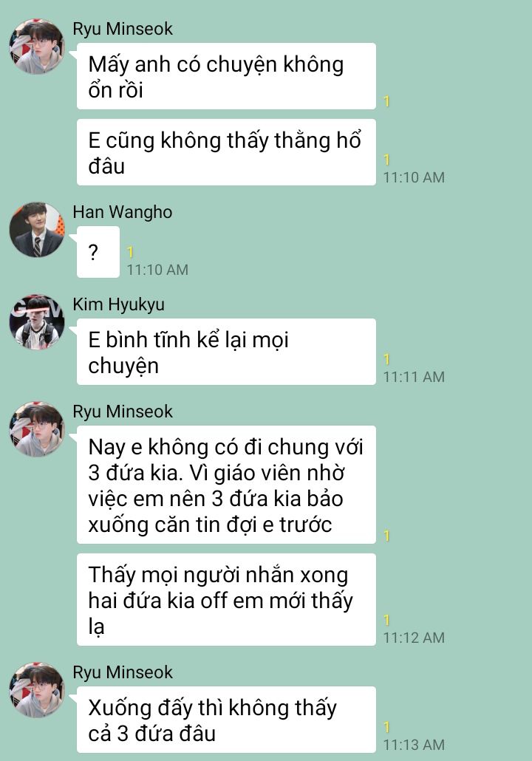Viewport: 532px width, 761px height.
Task: Select 'Xuống đấy thì không thấy' message bubble
Action: (226, 720)
